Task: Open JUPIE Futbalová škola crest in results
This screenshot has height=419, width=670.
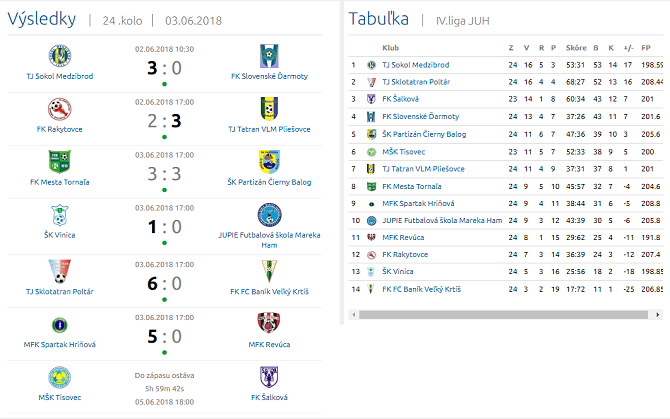Action: pyautogui.click(x=269, y=215)
